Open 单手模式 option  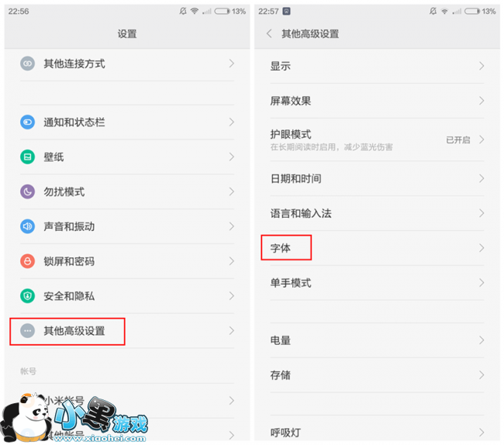tap(377, 283)
